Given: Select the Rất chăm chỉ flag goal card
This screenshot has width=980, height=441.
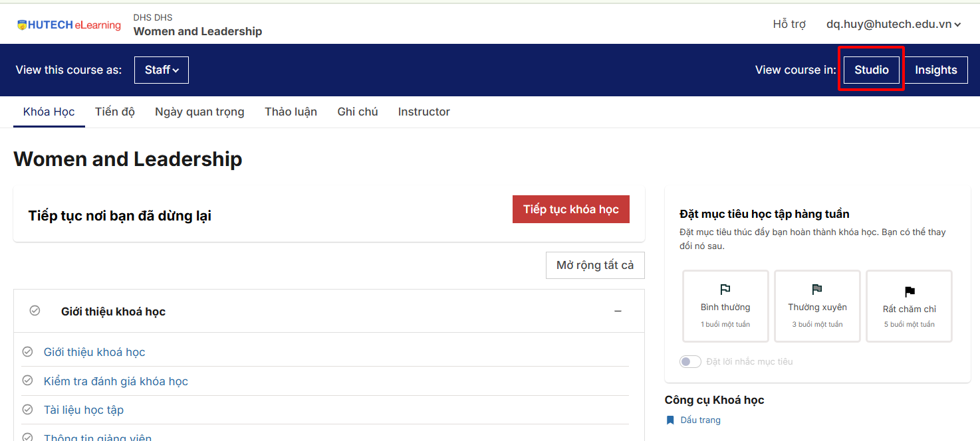Looking at the screenshot, I should click(x=909, y=306).
